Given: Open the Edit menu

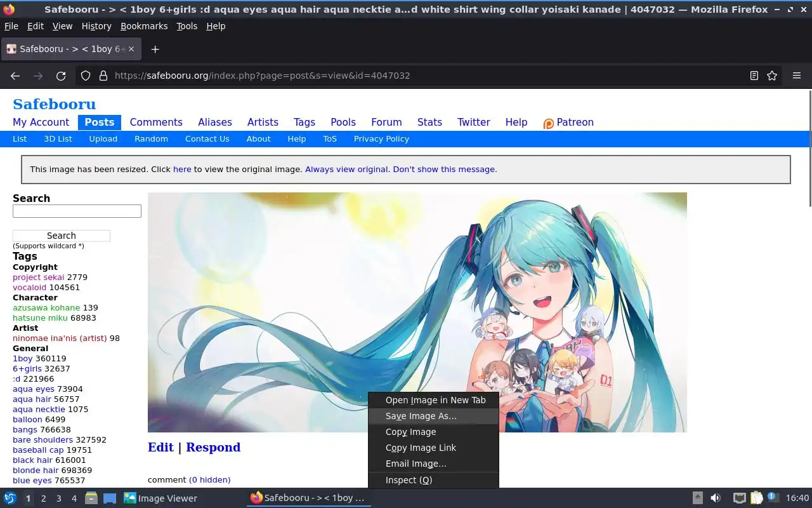Looking at the screenshot, I should pyautogui.click(x=36, y=26).
